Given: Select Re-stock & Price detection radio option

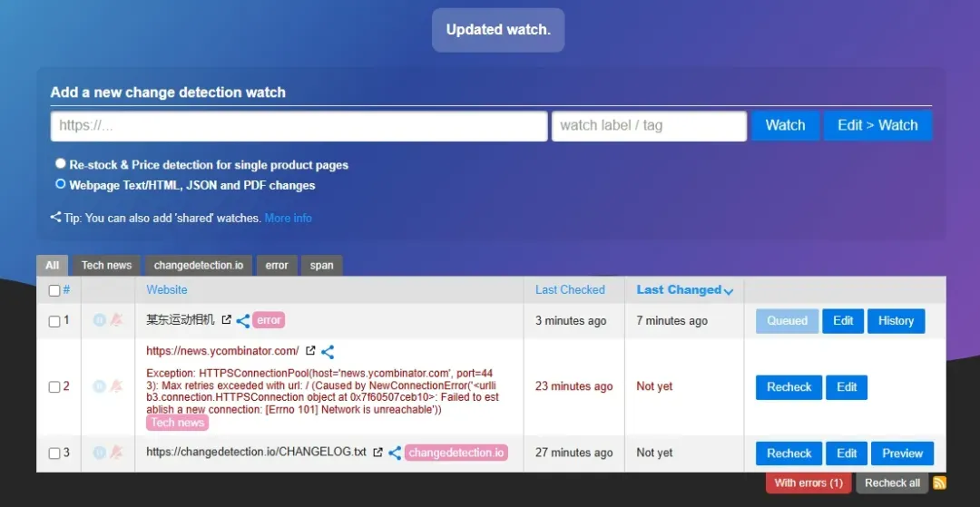Looking at the screenshot, I should coord(61,164).
